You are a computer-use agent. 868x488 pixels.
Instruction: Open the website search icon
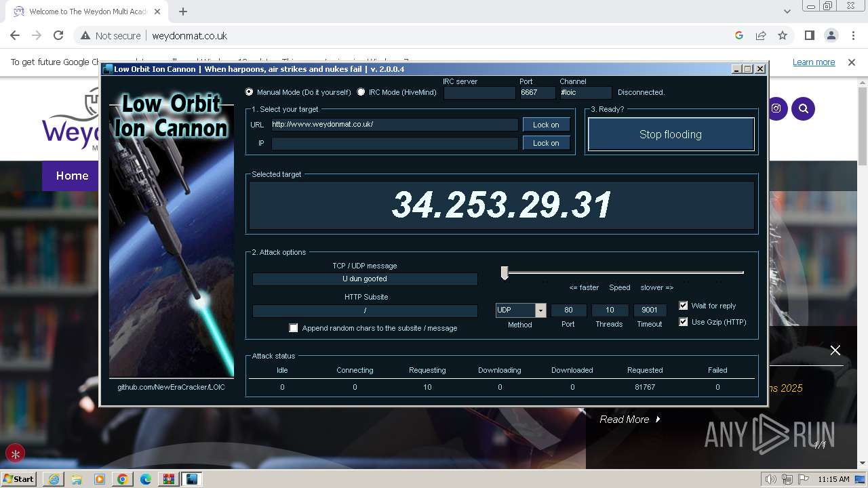tap(803, 108)
